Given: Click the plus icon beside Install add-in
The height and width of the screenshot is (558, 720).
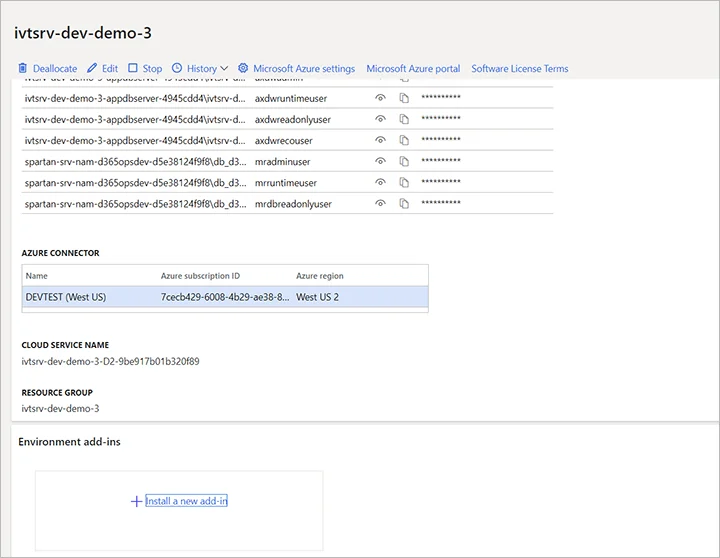Looking at the screenshot, I should 136,501.
